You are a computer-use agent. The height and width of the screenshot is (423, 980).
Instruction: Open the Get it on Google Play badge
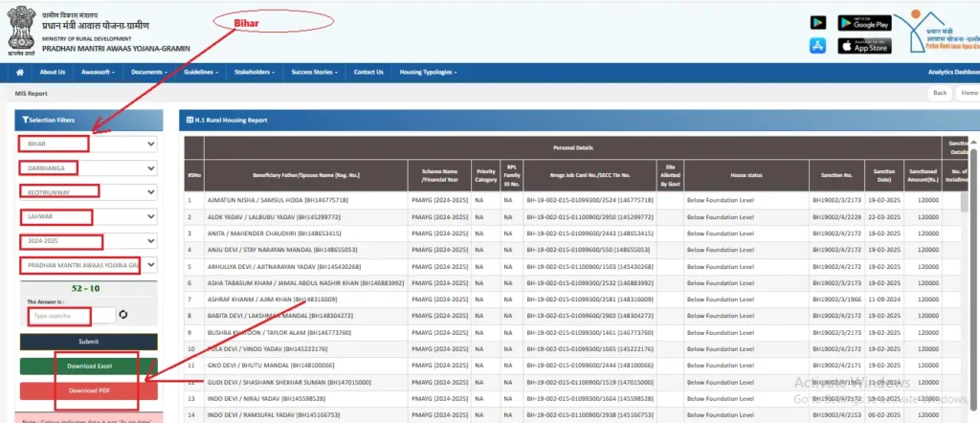click(864, 22)
